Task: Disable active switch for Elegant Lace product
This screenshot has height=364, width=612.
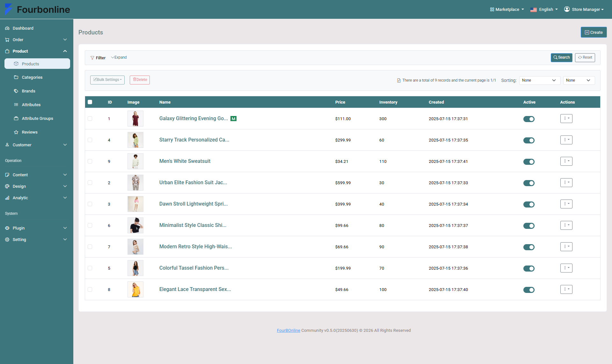Action: point(529,290)
